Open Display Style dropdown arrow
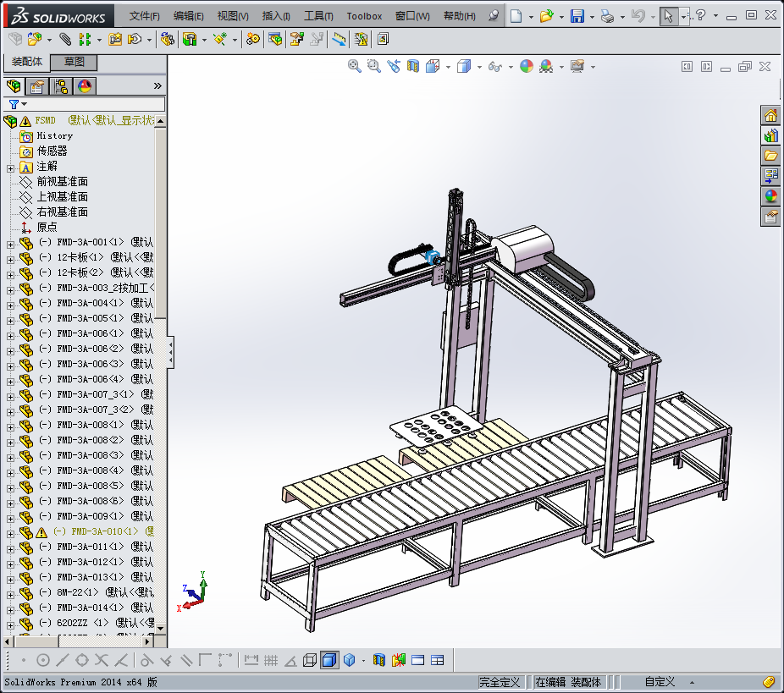 pos(479,67)
